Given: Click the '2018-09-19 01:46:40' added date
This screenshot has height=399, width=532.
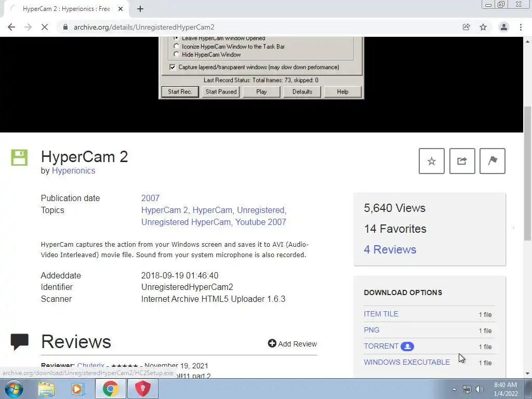Looking at the screenshot, I should 180,275.
